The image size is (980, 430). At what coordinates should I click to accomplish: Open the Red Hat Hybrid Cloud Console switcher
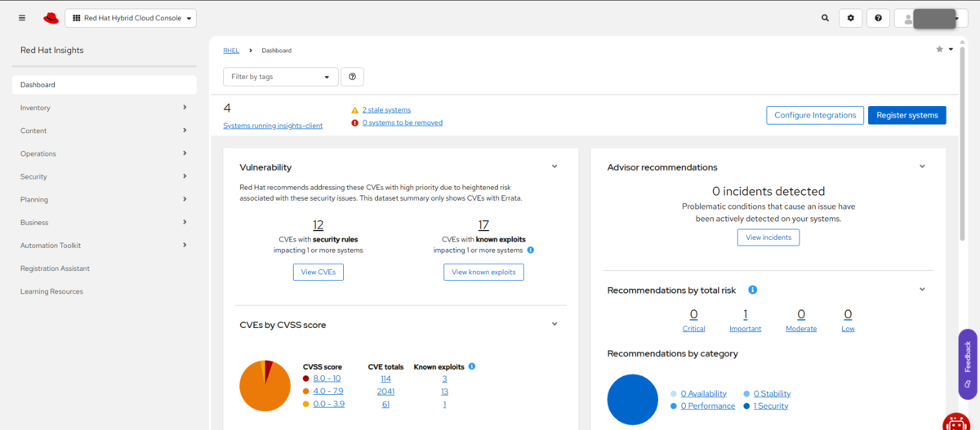click(x=131, y=18)
